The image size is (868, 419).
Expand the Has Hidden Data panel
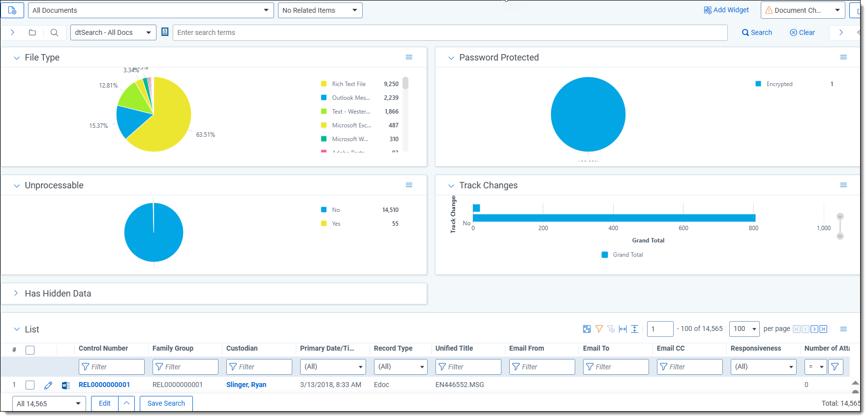[x=16, y=294]
